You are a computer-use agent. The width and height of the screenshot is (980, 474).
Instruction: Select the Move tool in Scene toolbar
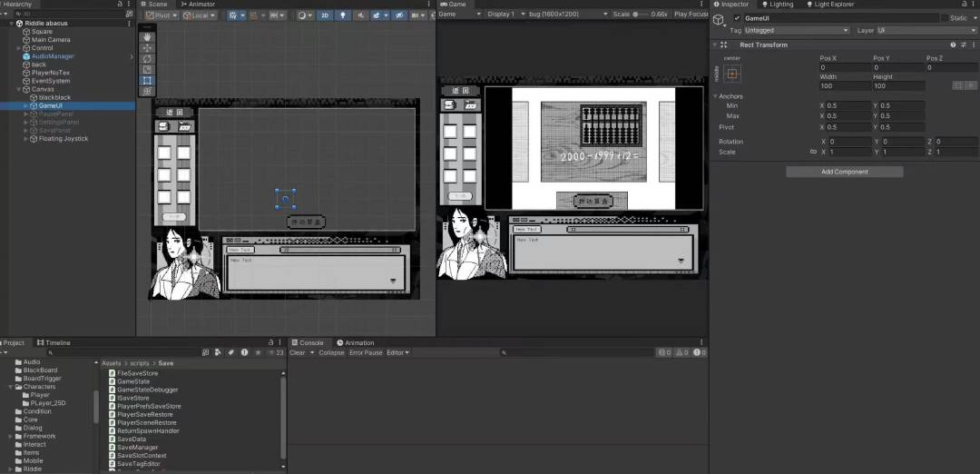coord(147,48)
